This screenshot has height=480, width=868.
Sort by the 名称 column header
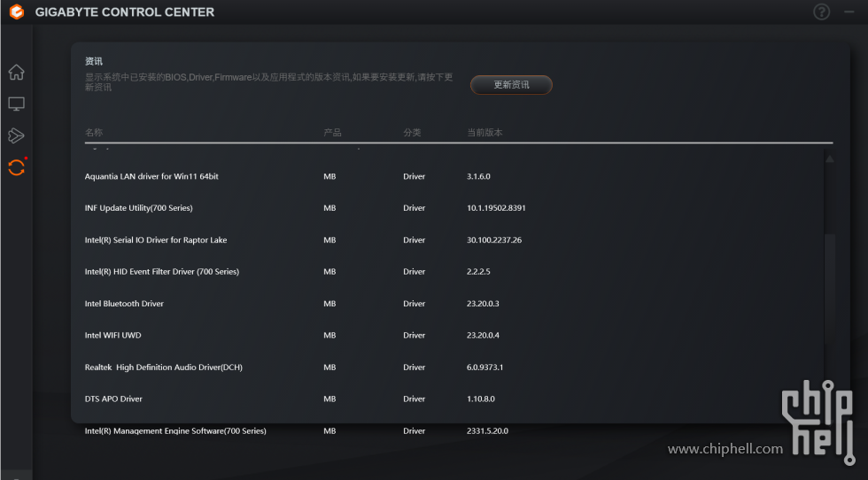(94, 132)
